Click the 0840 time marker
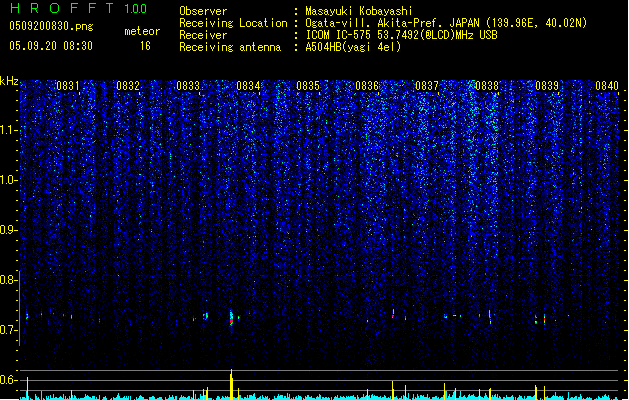629x400 pixels. [607, 86]
